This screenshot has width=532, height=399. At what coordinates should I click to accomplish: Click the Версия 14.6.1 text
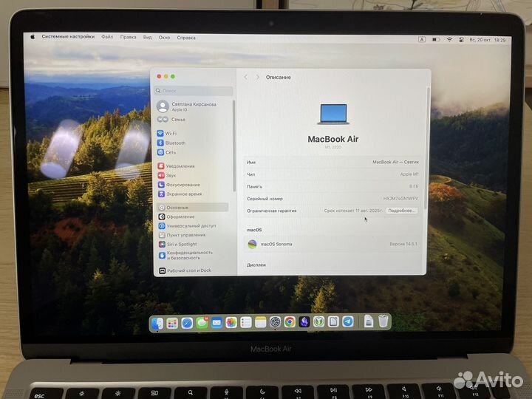click(403, 244)
